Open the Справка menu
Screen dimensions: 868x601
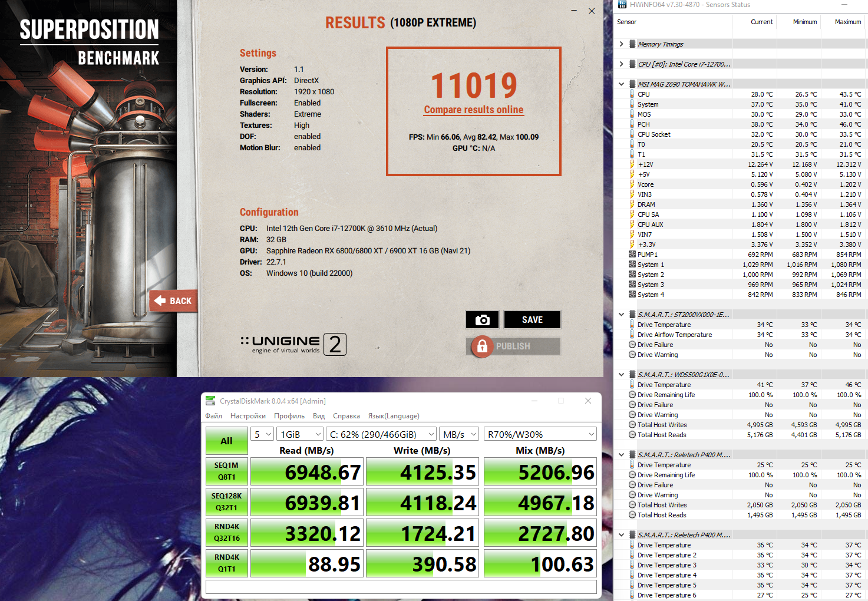(346, 416)
